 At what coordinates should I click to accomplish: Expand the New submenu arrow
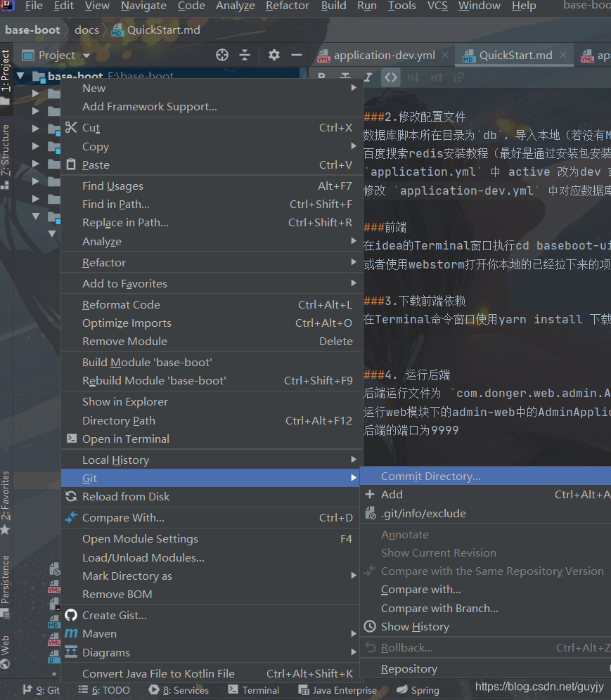[x=354, y=88]
